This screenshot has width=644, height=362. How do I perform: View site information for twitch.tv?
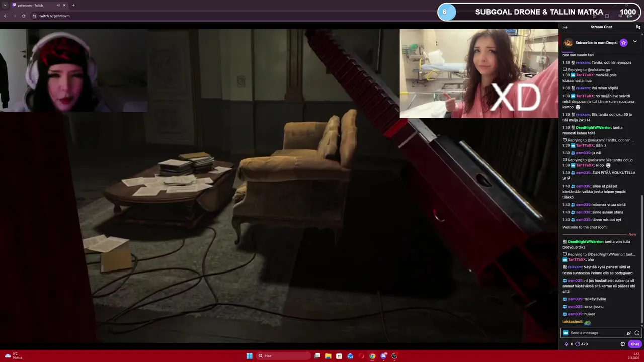34,16
